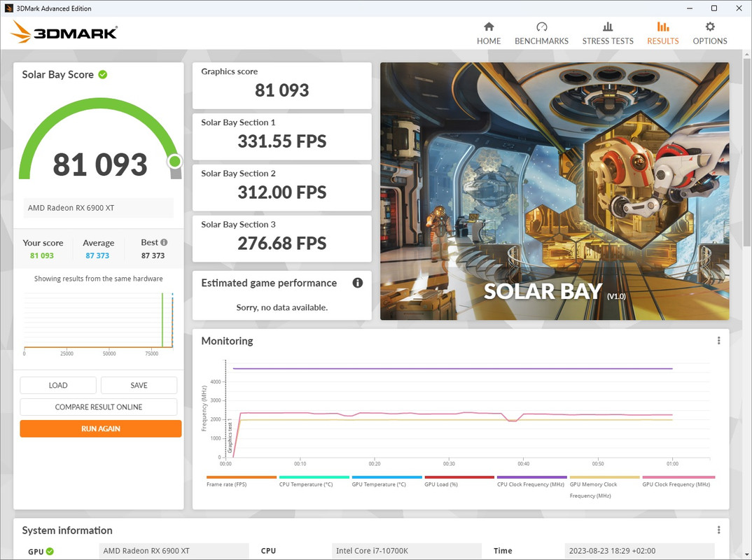Click the 3DMark icon in the title bar
Image resolution: width=752 pixels, height=560 pixels.
pos(8,8)
